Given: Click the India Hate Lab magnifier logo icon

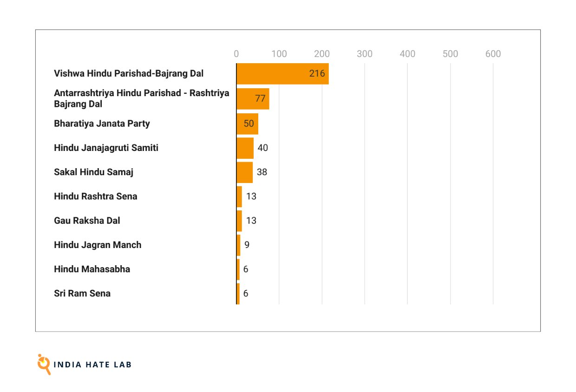Looking at the screenshot, I should tap(44, 364).
